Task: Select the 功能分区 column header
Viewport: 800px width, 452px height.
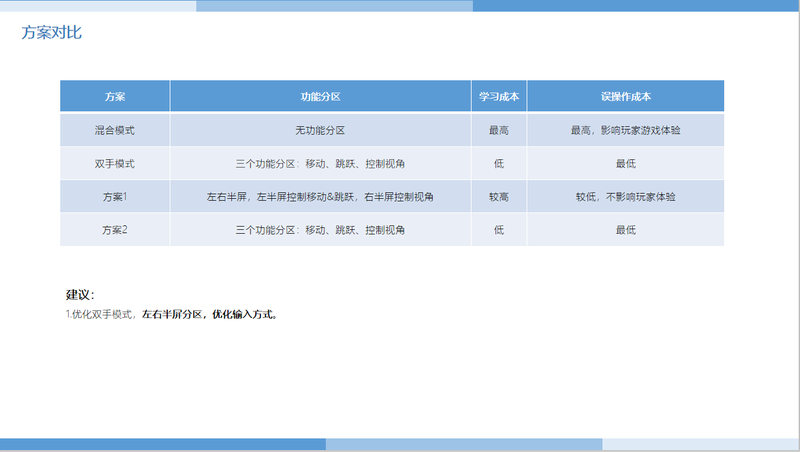Action: pyautogui.click(x=320, y=96)
